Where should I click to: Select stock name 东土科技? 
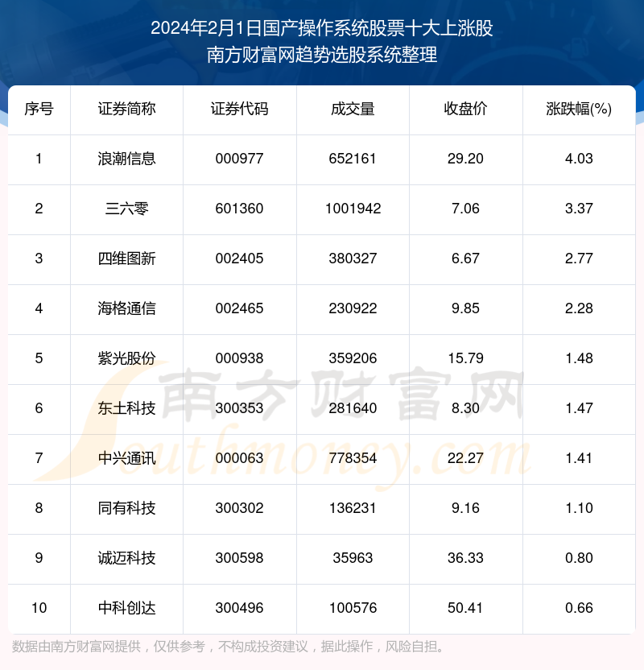pos(127,408)
